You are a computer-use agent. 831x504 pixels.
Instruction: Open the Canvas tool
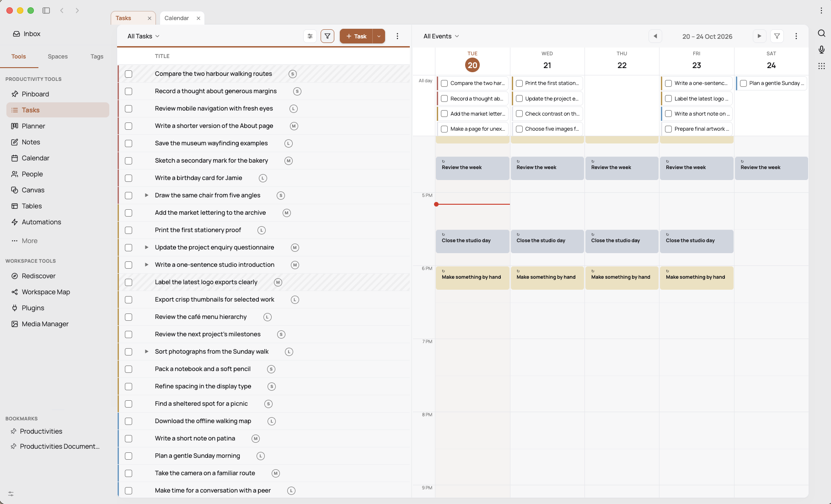click(58, 190)
